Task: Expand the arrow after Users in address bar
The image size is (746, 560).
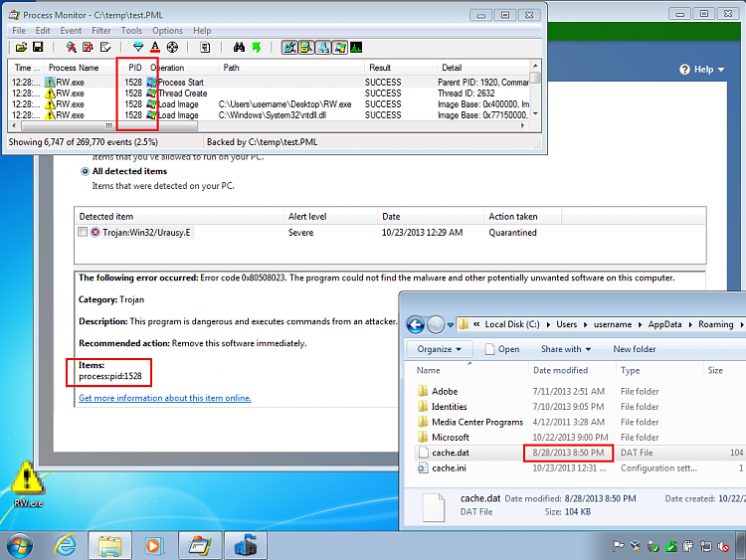Action: point(585,325)
